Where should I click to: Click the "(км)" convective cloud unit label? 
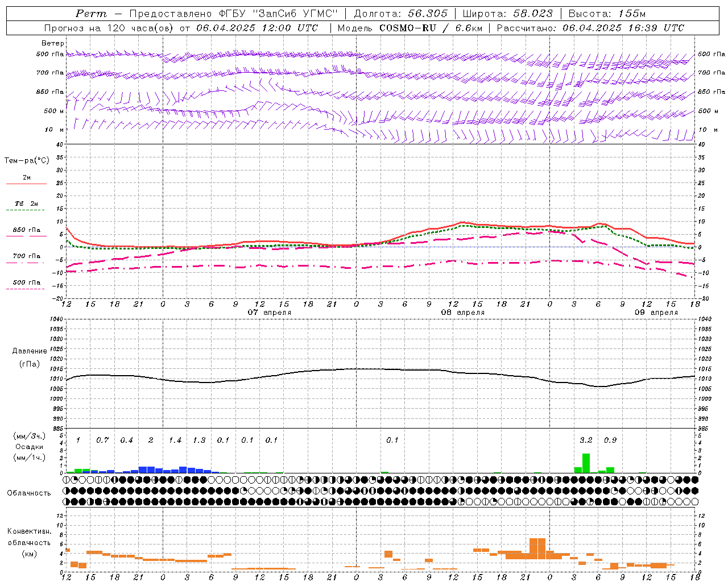30,554
